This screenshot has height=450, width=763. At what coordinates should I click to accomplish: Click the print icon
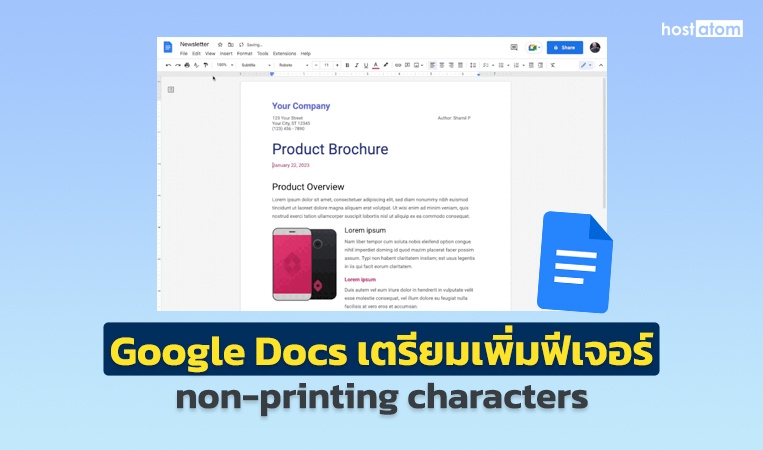[187, 65]
